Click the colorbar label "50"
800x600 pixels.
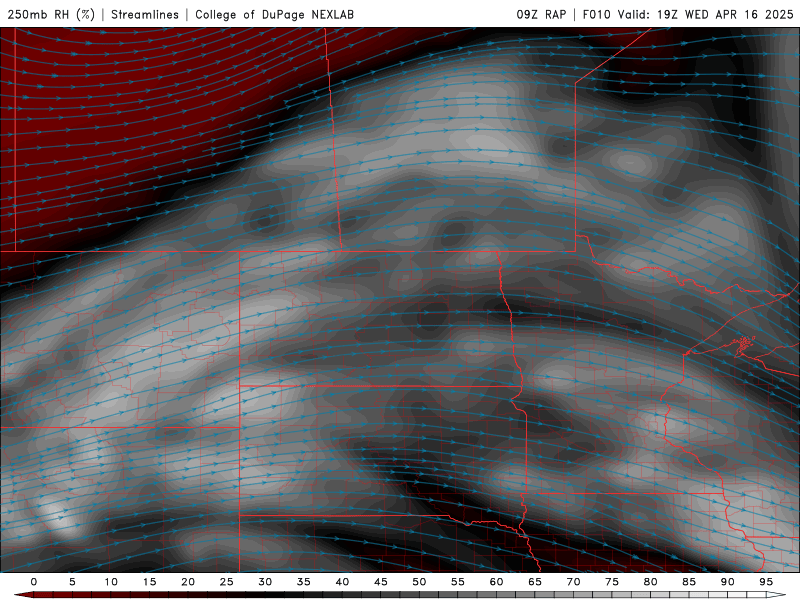(x=419, y=582)
